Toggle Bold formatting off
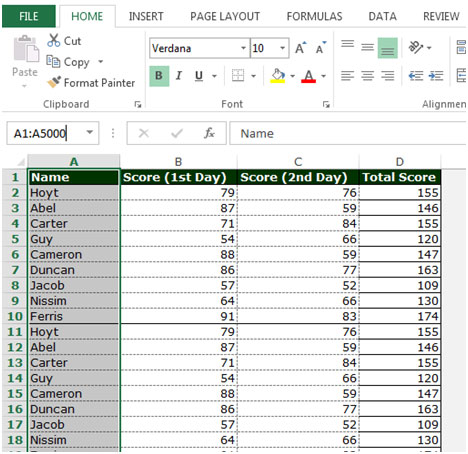 (x=159, y=76)
